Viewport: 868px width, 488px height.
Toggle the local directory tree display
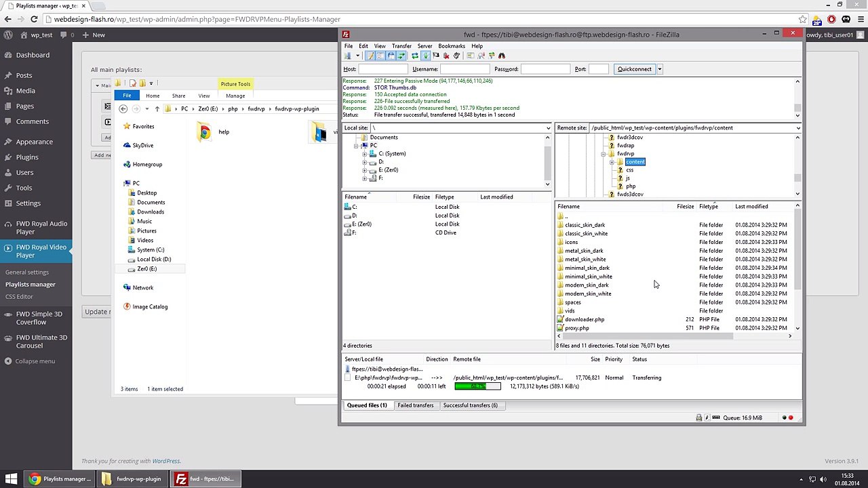click(x=380, y=56)
